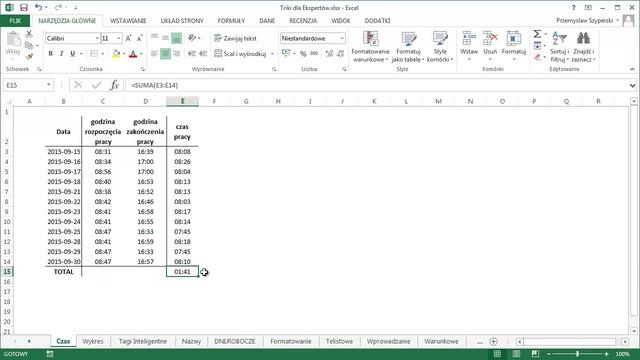
Task: Align text to the left
Action: 154,53
